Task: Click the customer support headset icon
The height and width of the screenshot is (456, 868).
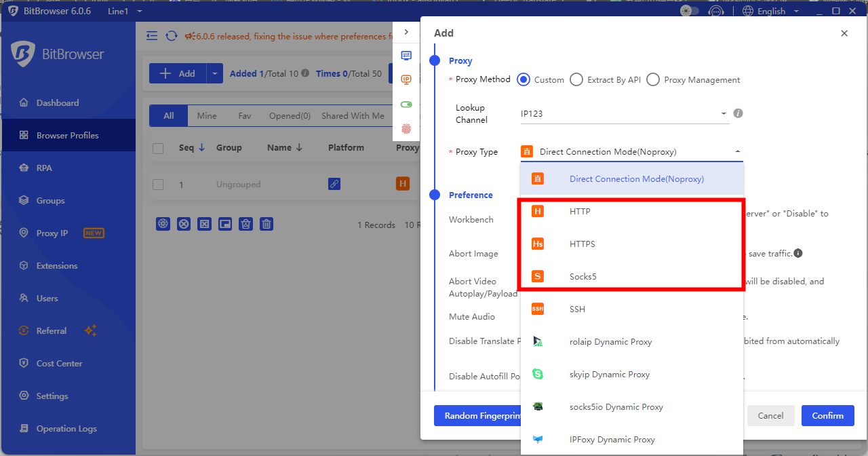Action: pyautogui.click(x=715, y=11)
